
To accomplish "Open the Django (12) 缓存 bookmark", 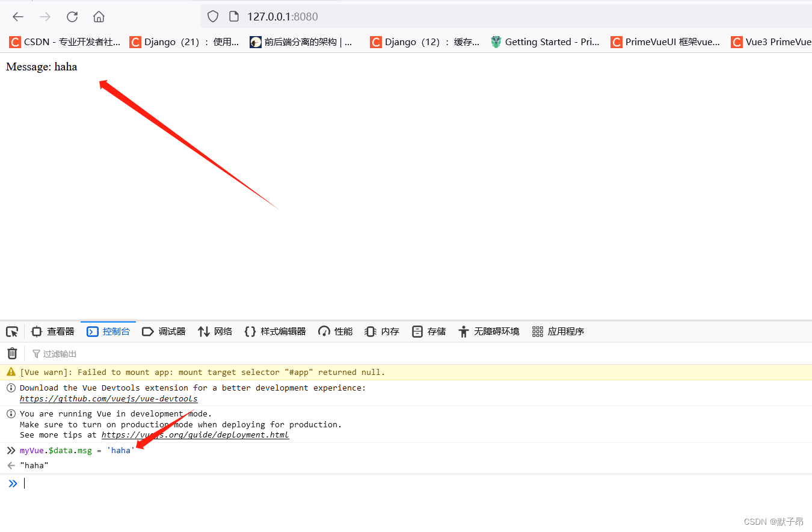I will coord(425,42).
